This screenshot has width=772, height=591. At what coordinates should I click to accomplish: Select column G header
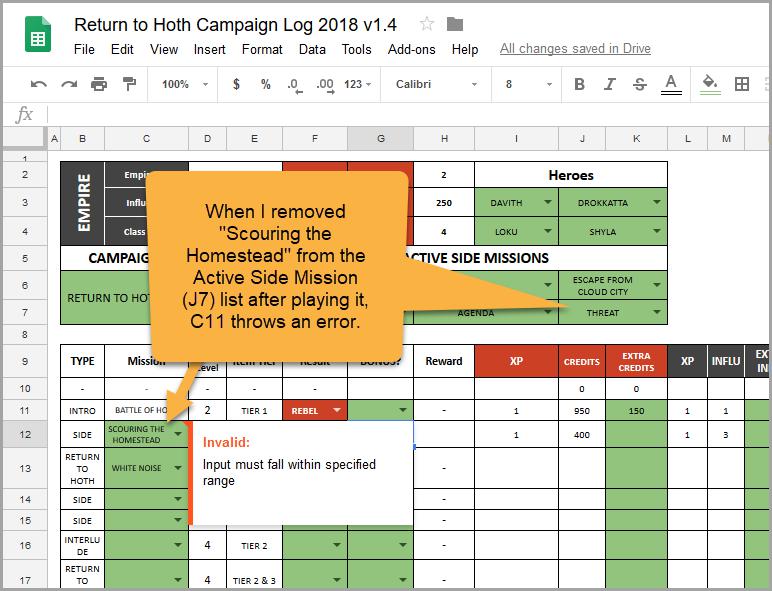(x=381, y=139)
